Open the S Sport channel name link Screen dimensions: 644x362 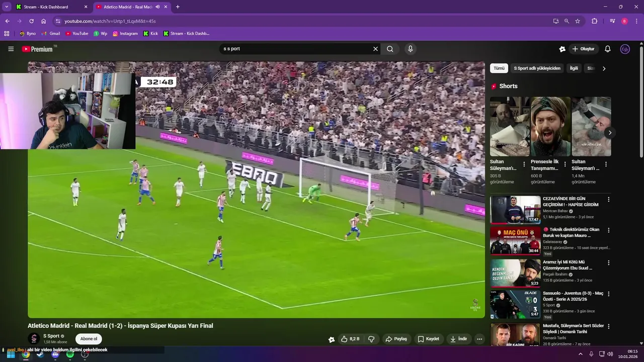[x=51, y=336]
